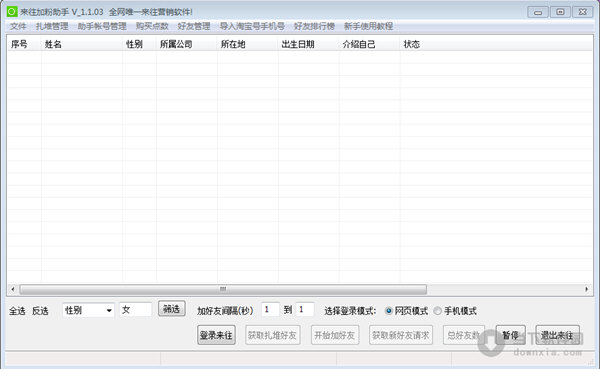
Task: Sort by 姓名 column header
Action: pyautogui.click(x=82, y=44)
